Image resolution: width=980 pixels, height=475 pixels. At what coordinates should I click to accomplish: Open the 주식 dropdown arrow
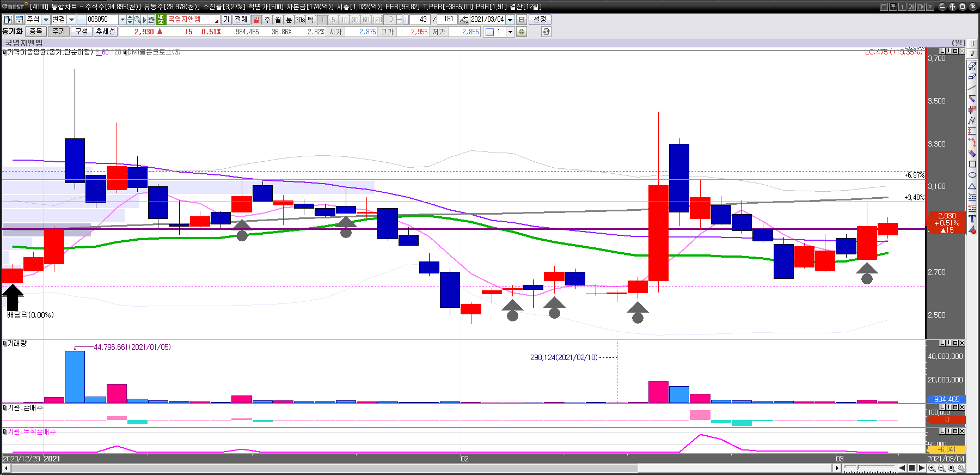tap(46, 20)
